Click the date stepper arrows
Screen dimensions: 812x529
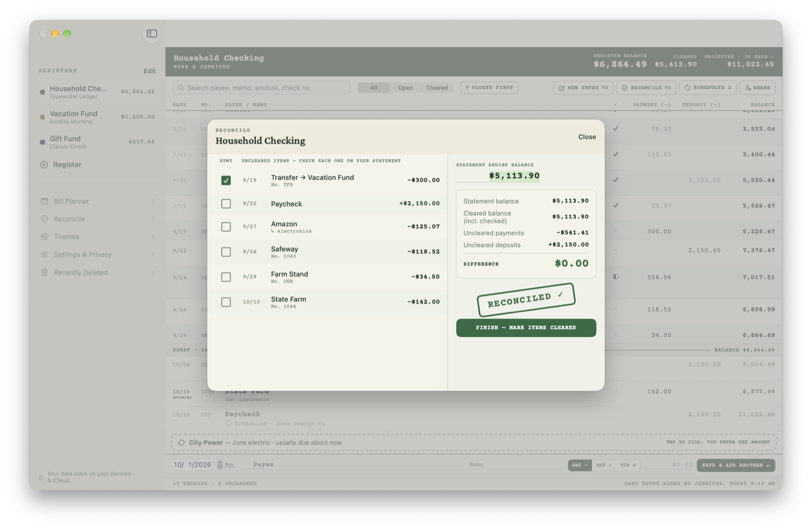(220, 465)
